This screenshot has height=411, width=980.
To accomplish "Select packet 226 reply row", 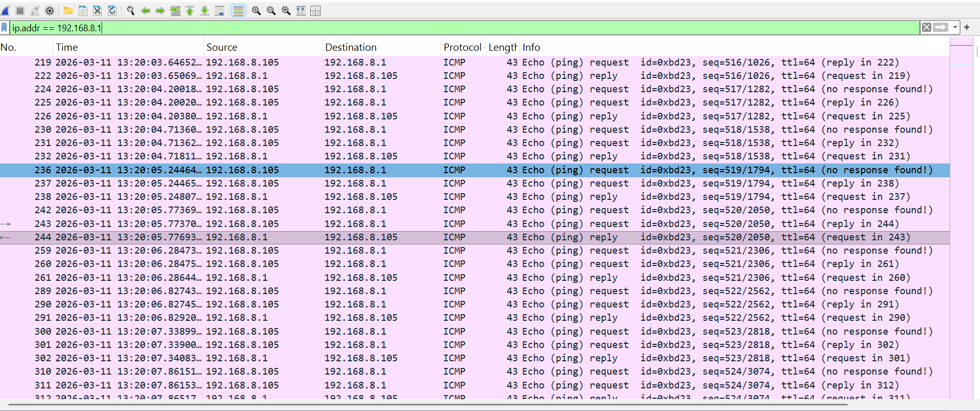I will pos(475,116).
